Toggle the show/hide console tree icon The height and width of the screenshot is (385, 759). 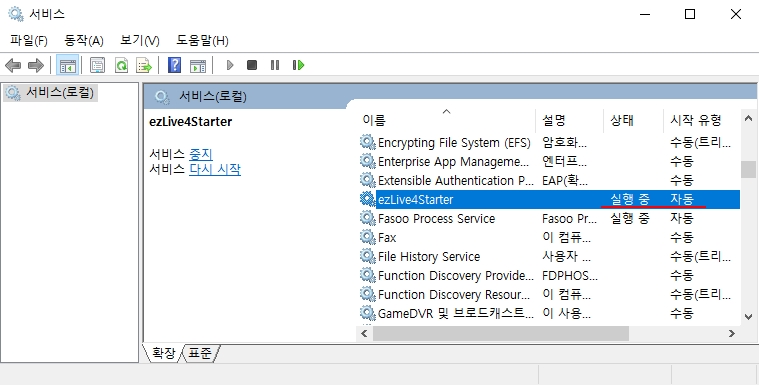(68, 65)
